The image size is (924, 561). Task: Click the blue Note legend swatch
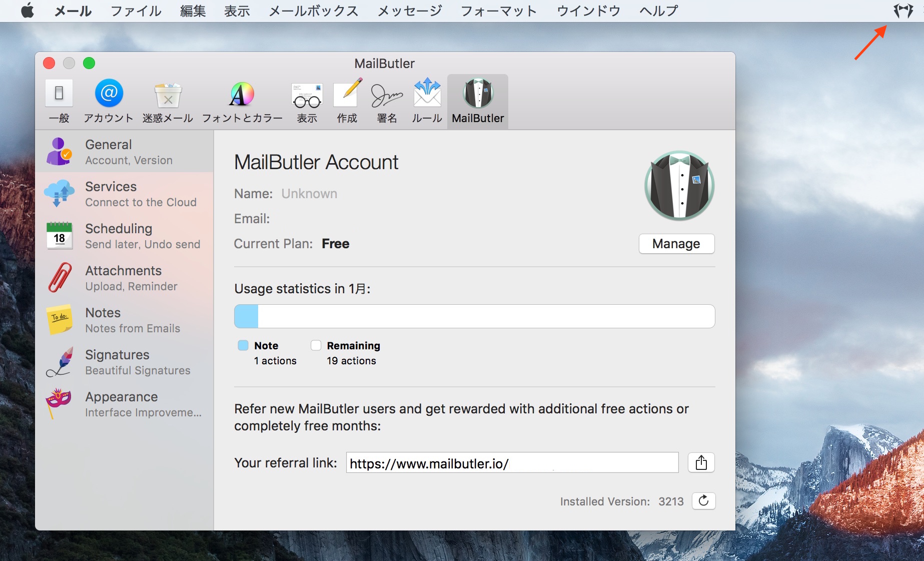click(x=243, y=345)
